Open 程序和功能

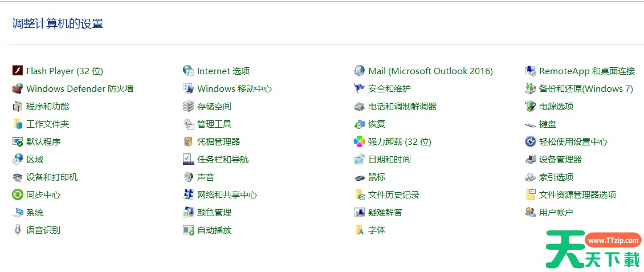[48, 106]
